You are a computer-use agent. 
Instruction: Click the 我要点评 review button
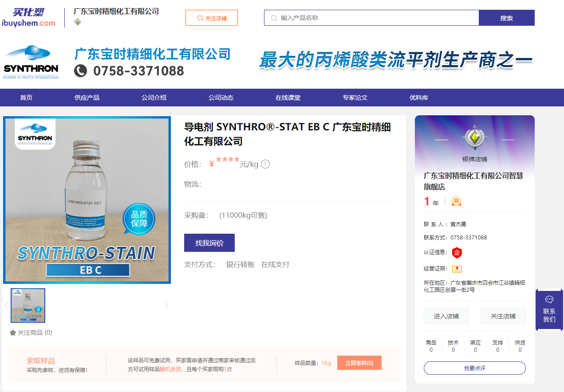point(475,368)
